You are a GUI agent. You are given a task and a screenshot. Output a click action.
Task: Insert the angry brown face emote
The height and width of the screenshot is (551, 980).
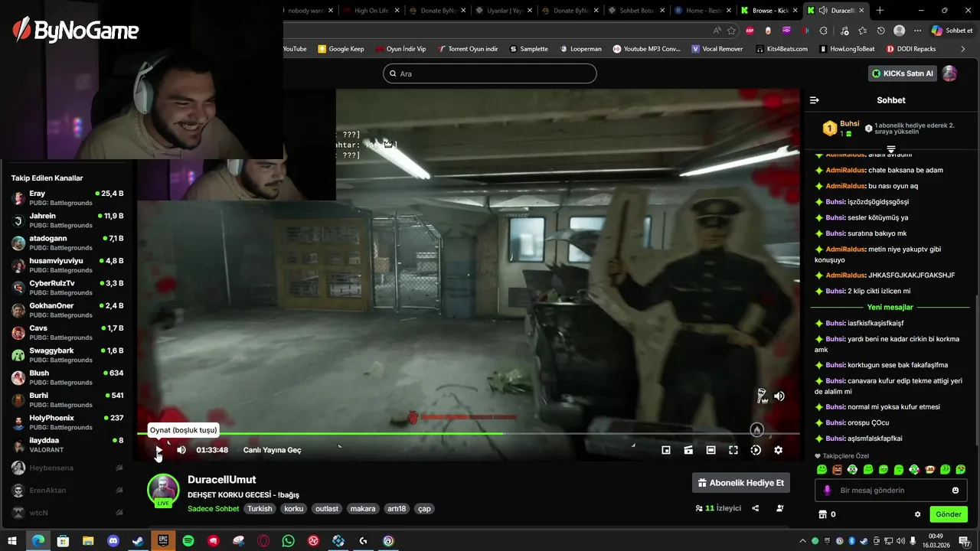(x=837, y=469)
